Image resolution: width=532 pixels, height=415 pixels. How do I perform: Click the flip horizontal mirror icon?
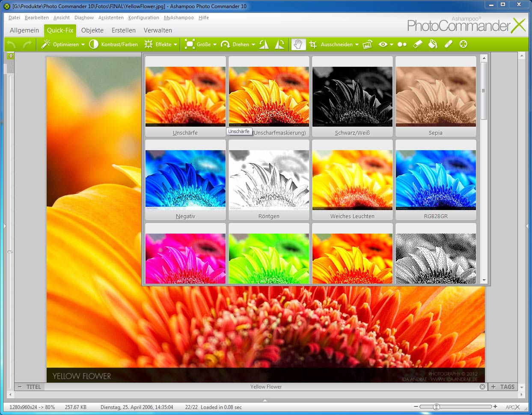point(264,44)
